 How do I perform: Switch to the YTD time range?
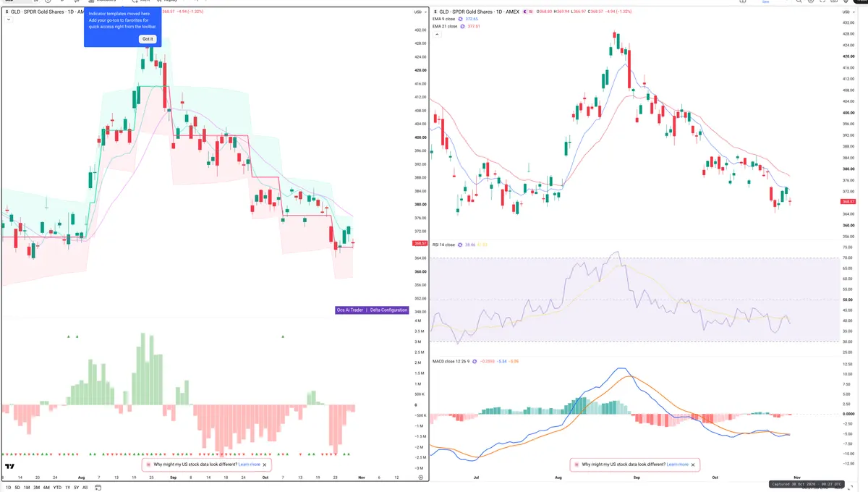pos(57,488)
